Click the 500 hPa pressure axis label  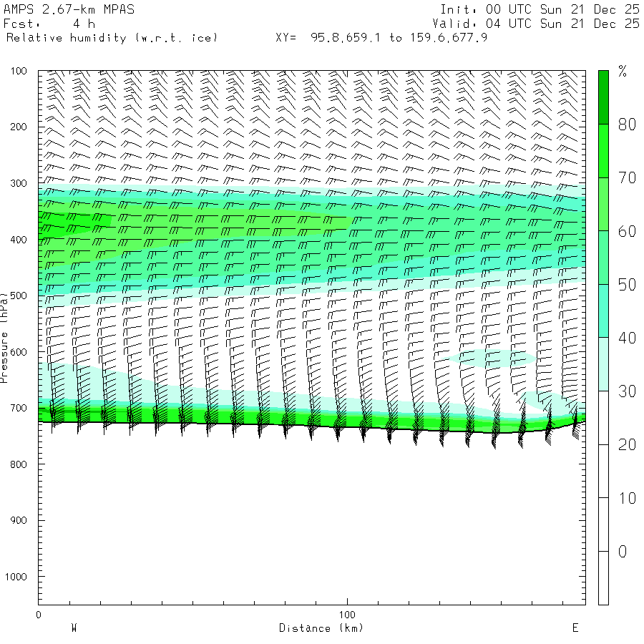(x=19, y=296)
